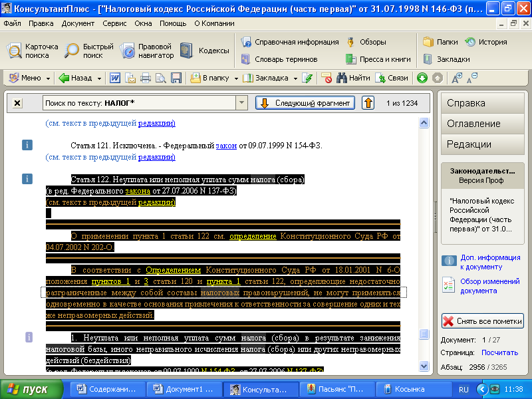Click the Назад back button

[x=76, y=78]
